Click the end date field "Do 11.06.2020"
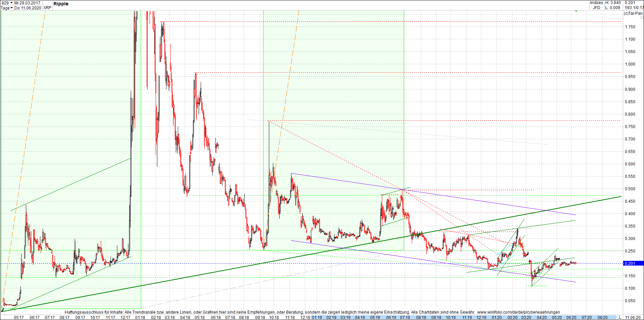The height and width of the screenshot is (320, 644). pyautogui.click(x=28, y=8)
